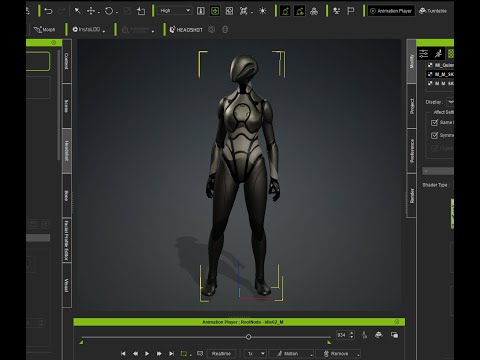Viewport: 480px width, 360px height.
Task: Open the Project tab on right panel
Action: point(412,106)
